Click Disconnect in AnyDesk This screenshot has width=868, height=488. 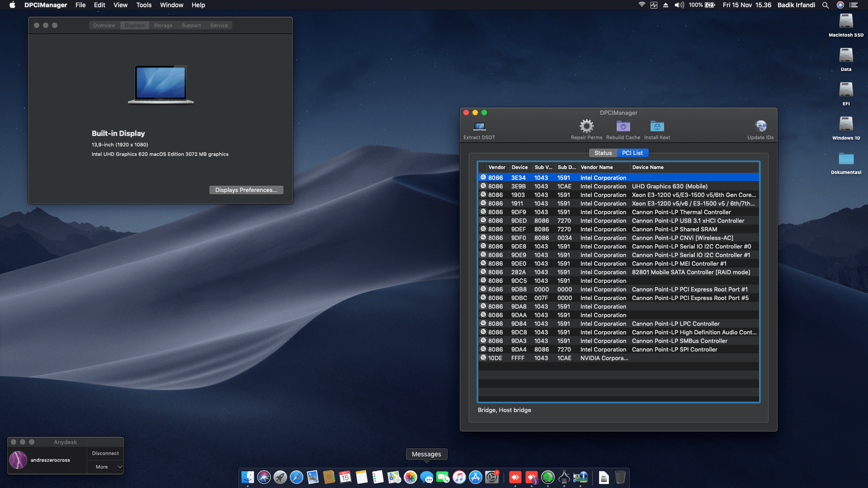click(x=105, y=453)
